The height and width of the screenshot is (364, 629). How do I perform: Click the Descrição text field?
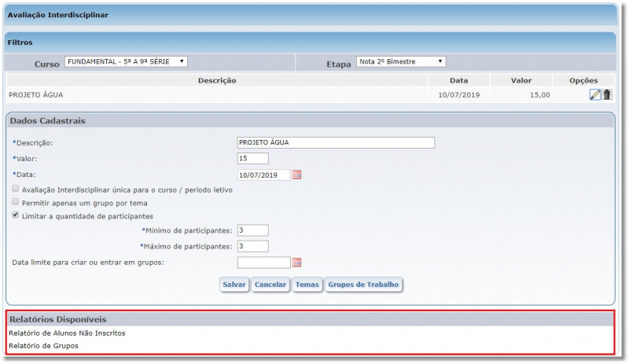(x=336, y=143)
